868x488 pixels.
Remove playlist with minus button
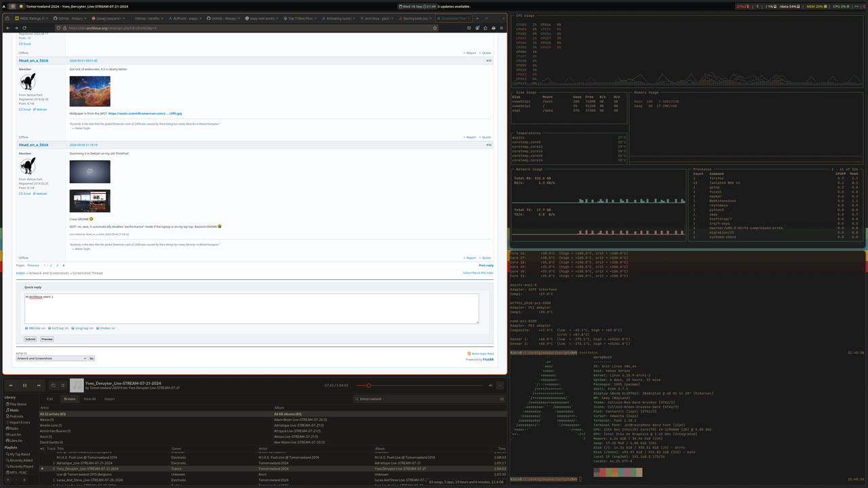tap(16, 480)
